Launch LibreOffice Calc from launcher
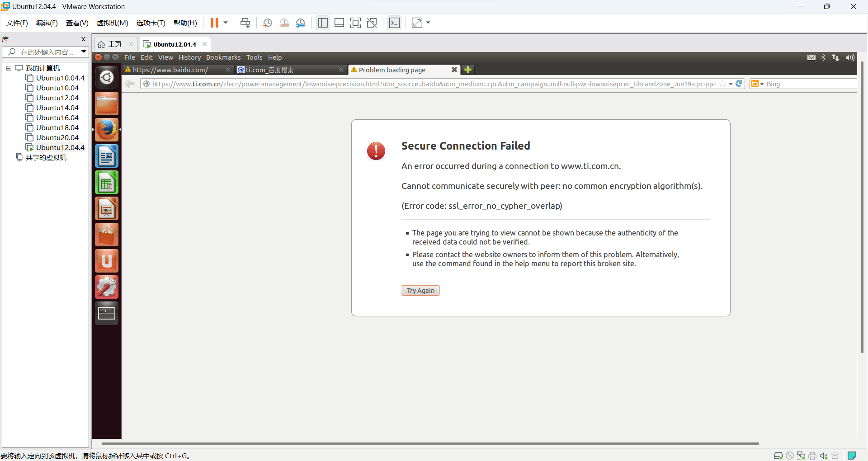The height and width of the screenshot is (461, 868). pos(107,182)
